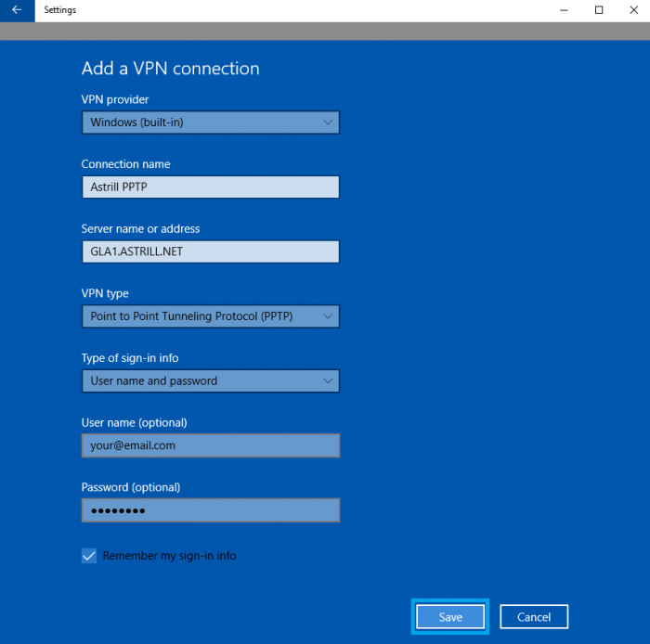The width and height of the screenshot is (650, 644).
Task: Select the User name field containing your@email.com
Action: [x=210, y=445]
